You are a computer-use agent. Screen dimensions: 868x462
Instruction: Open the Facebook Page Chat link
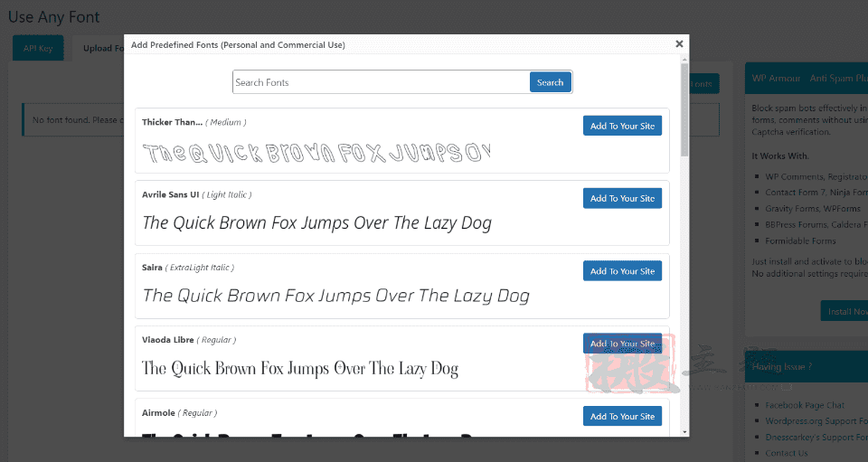point(805,405)
